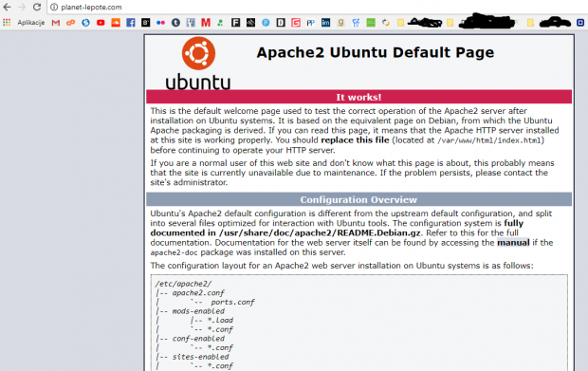Screen dimensions: 588x371
Task: Open the small green figure bookmark
Action: coord(220,23)
